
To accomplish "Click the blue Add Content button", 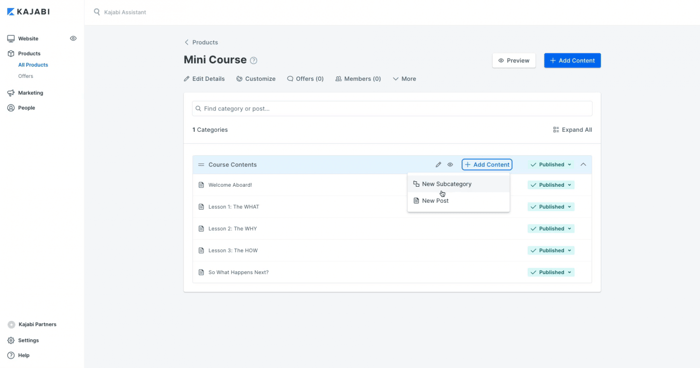I will [x=572, y=60].
